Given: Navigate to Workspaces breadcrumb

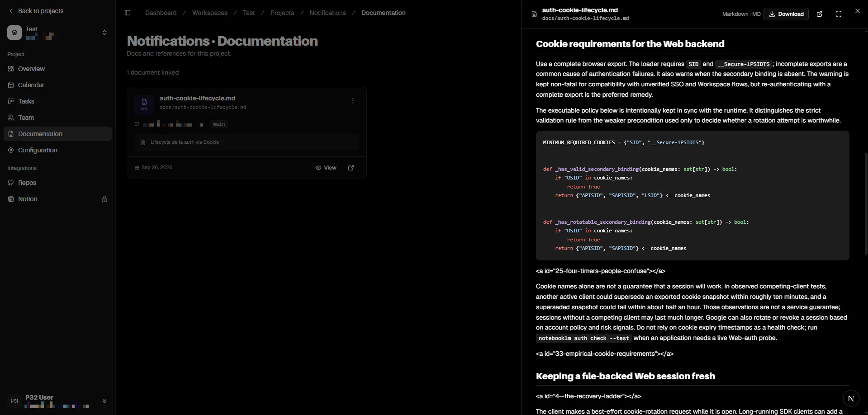Looking at the screenshot, I should [210, 13].
